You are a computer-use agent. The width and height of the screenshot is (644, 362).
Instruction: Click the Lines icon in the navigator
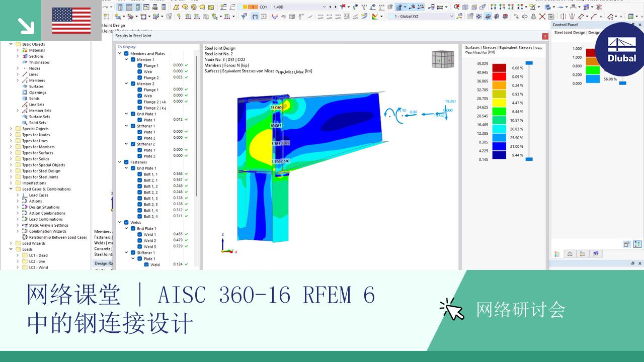25,74
